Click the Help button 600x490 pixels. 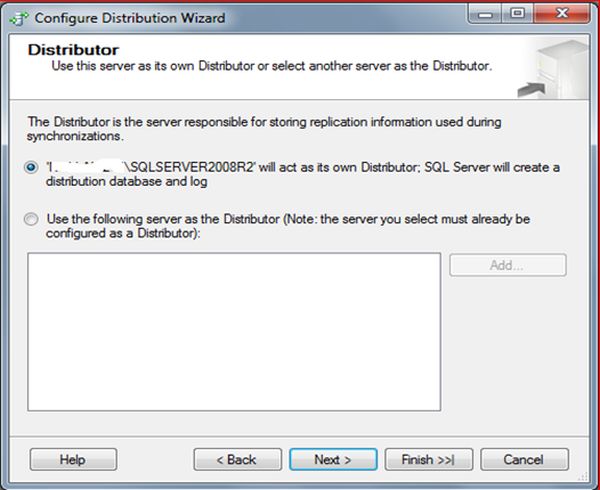pos(73,459)
